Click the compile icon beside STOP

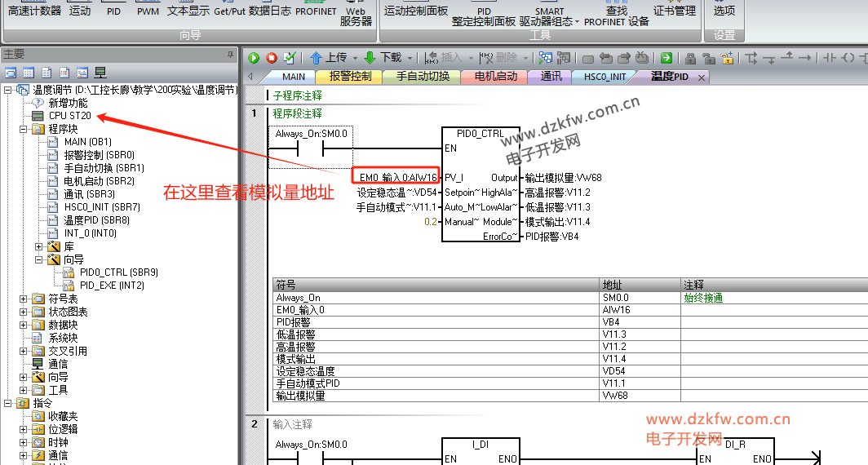click(x=290, y=58)
